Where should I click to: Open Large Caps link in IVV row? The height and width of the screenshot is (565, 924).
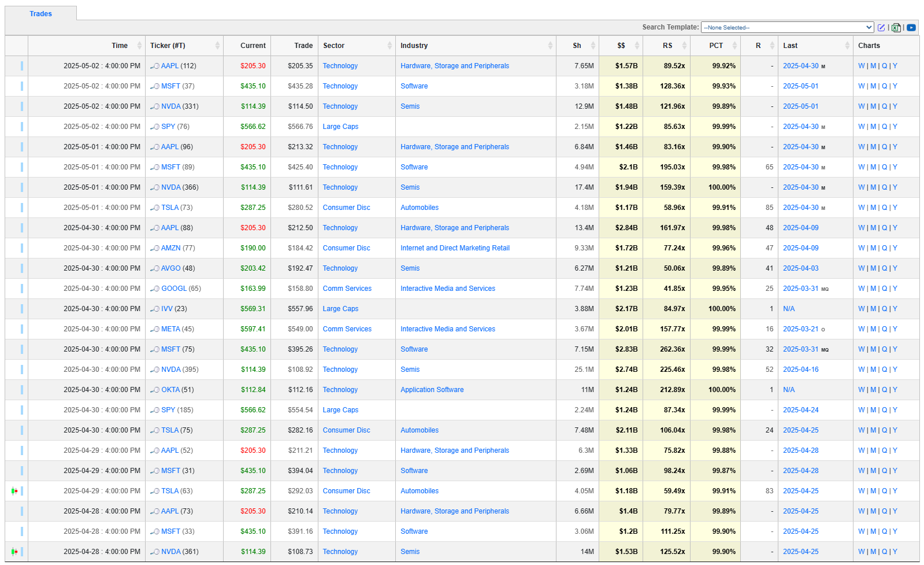pyautogui.click(x=340, y=309)
